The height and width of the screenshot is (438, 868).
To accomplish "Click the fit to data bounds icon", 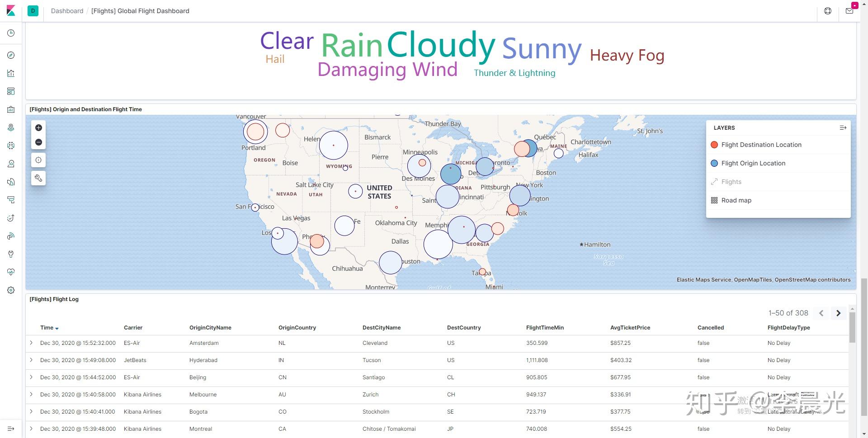I will pos(38,160).
